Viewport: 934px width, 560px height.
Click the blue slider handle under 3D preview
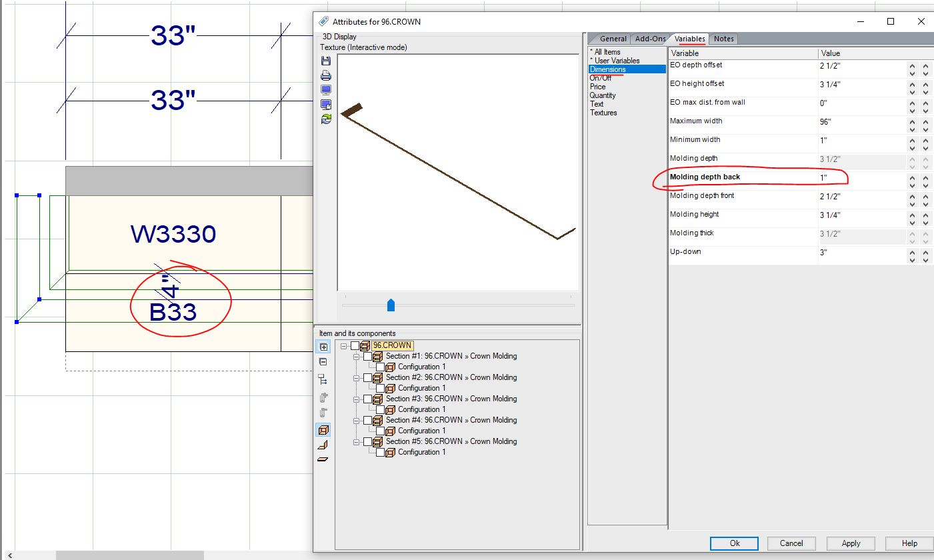[x=391, y=305]
